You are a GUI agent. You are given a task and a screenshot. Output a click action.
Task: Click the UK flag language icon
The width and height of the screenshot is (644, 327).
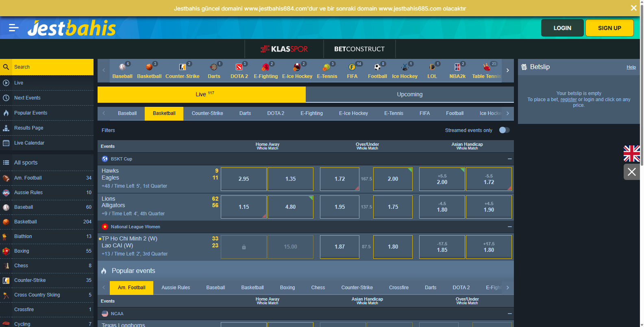pos(632,154)
